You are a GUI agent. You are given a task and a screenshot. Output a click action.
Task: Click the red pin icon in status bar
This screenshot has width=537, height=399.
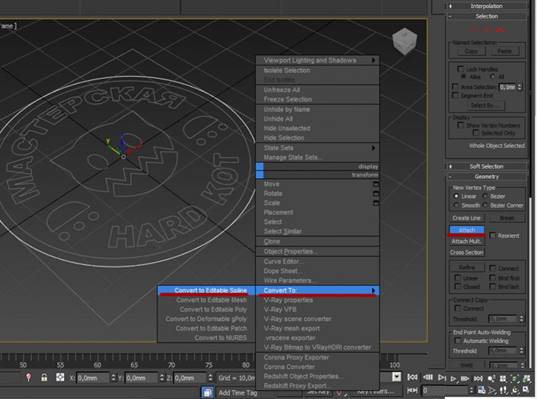pyautogui.click(x=29, y=377)
